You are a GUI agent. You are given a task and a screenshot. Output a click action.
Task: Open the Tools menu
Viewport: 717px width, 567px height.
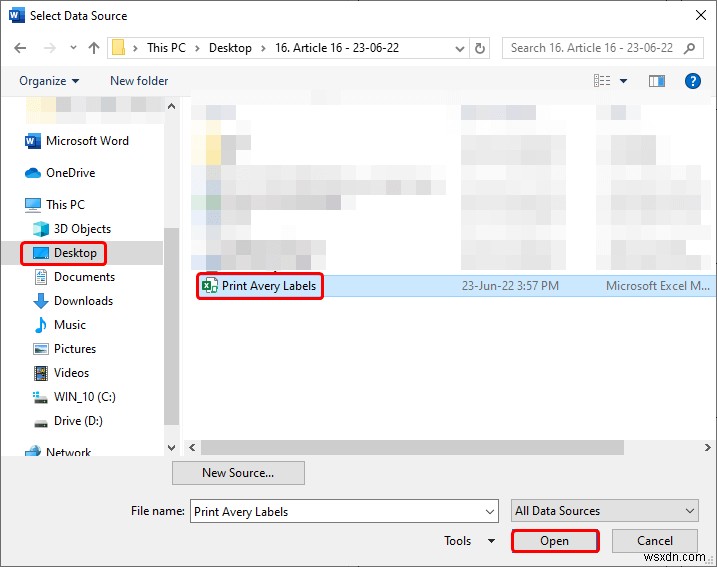470,541
